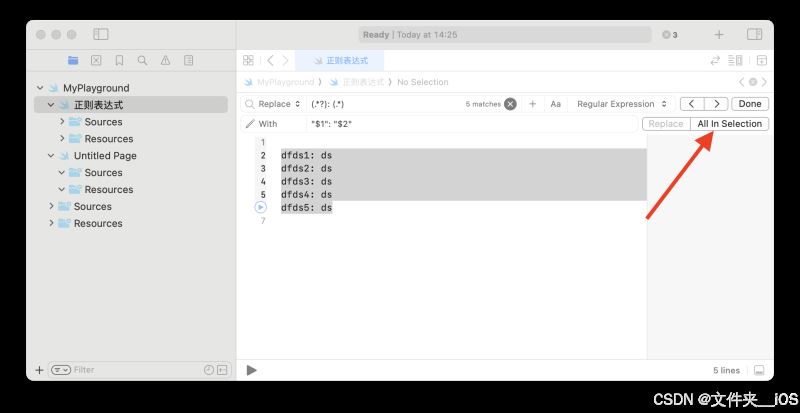Screen dimensions: 800x413
Task: Click the Done button
Action: 750,104
